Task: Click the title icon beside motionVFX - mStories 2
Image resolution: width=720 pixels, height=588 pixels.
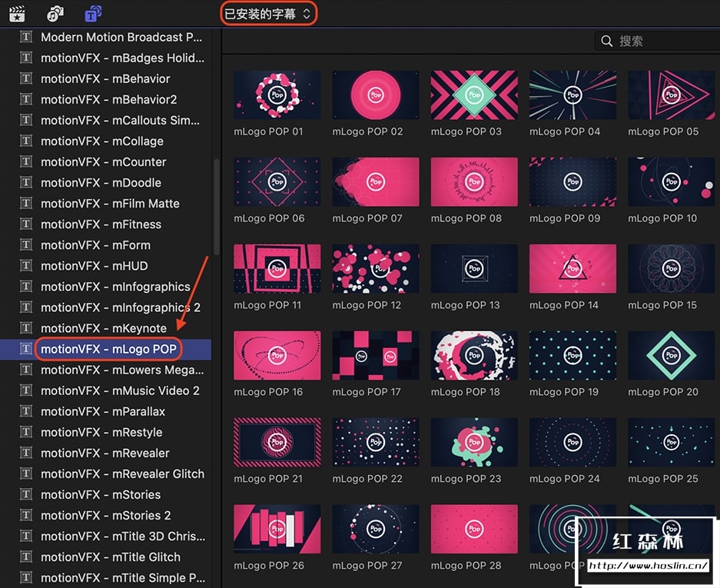Action: 26,515
